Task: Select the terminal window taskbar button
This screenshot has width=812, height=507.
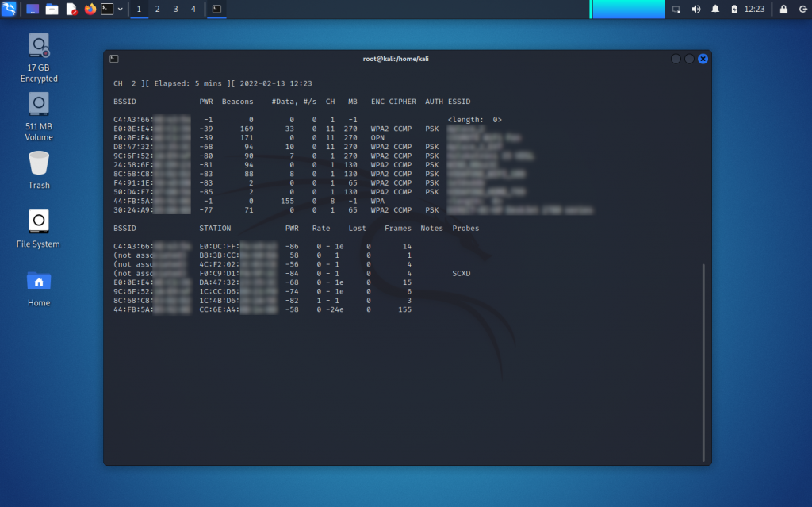Action: pos(217,10)
